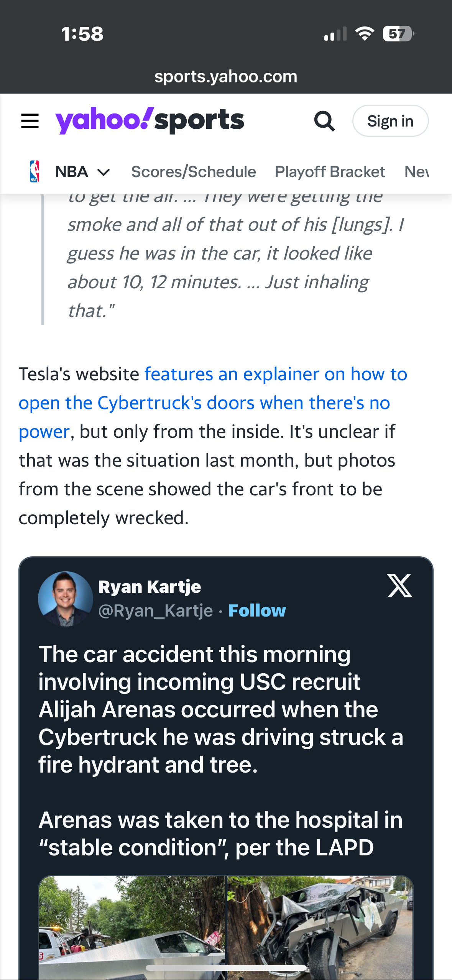Viewport: 452px width, 980px height.
Task: Open the hamburger menu icon
Action: pyautogui.click(x=30, y=121)
